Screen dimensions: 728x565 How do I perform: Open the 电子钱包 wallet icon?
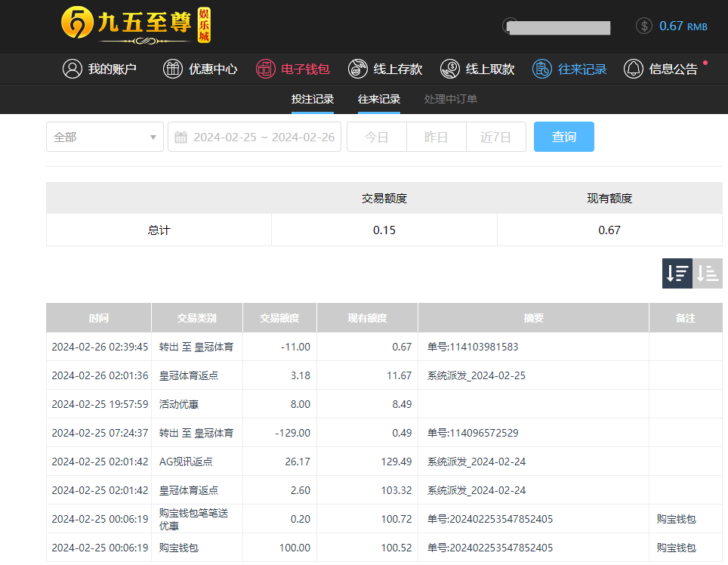point(266,69)
